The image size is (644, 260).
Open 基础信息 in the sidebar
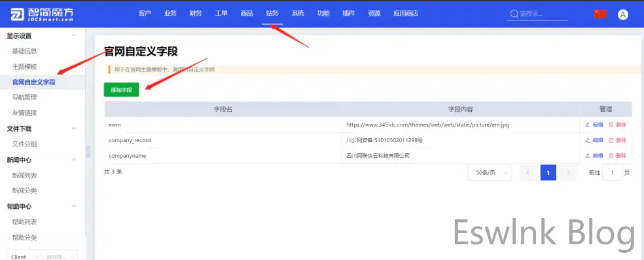(25, 51)
